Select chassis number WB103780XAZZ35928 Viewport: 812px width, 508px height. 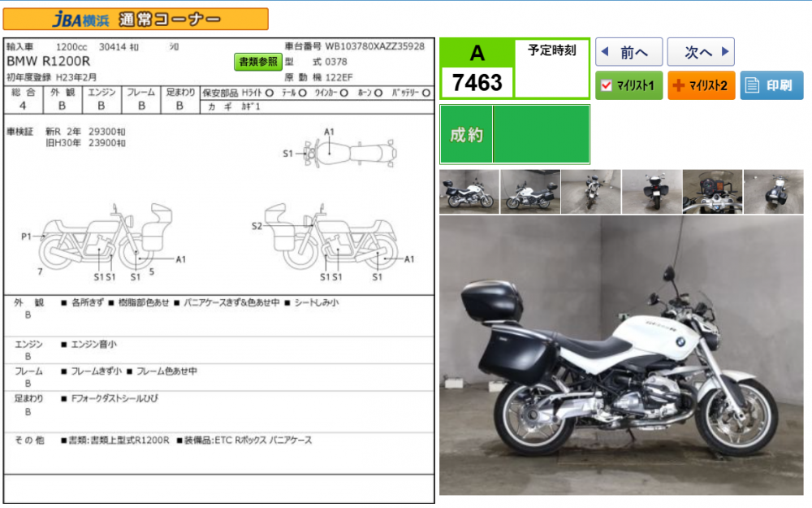pyautogui.click(x=374, y=46)
